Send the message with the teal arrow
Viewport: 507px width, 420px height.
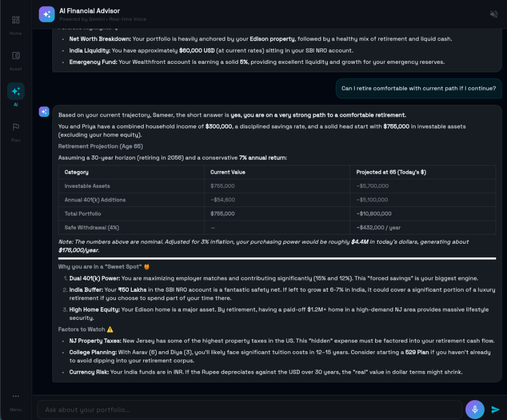pos(495,410)
